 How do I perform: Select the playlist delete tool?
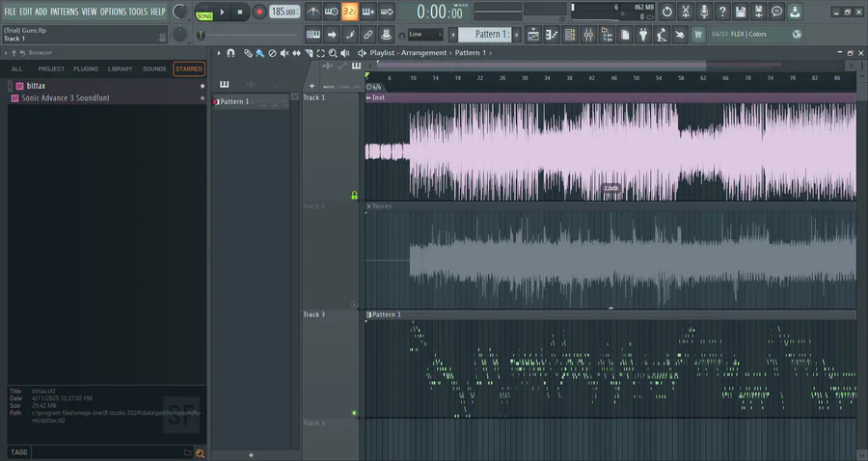[272, 53]
